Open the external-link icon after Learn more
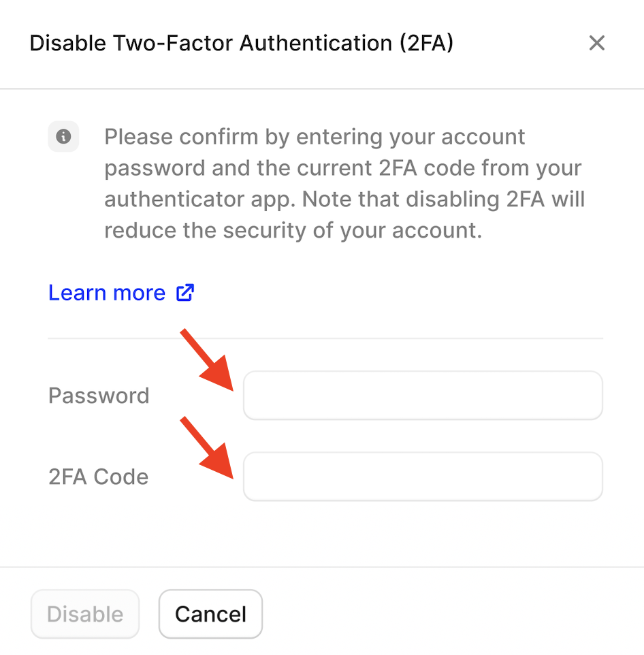The height and width of the screenshot is (655, 644). click(185, 292)
